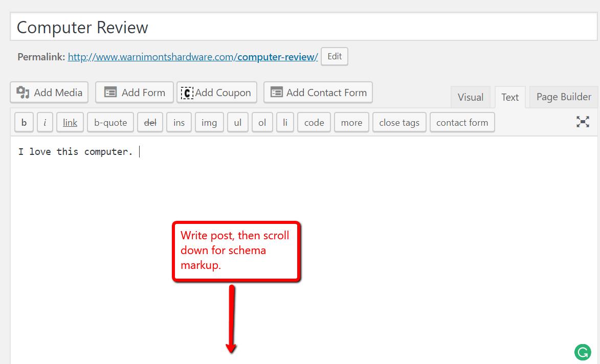Click the code quicktag button
The height and width of the screenshot is (364, 600).
coord(314,122)
